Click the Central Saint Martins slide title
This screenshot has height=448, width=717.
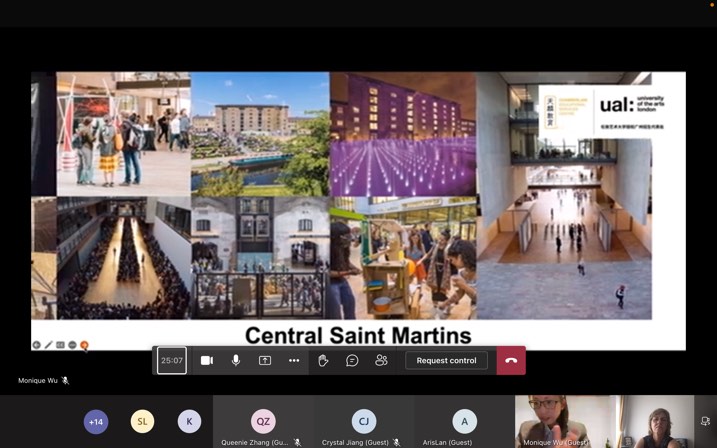click(358, 336)
